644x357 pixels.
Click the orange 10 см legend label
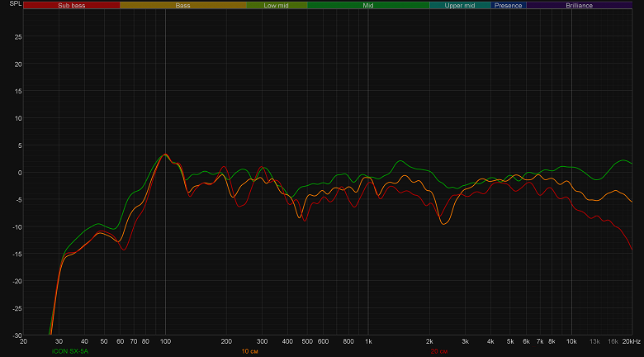[x=249, y=351]
